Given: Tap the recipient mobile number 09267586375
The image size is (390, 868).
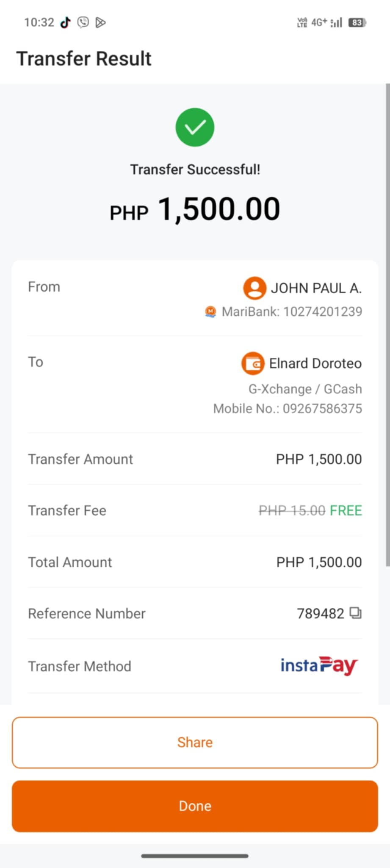Looking at the screenshot, I should click(x=322, y=409).
